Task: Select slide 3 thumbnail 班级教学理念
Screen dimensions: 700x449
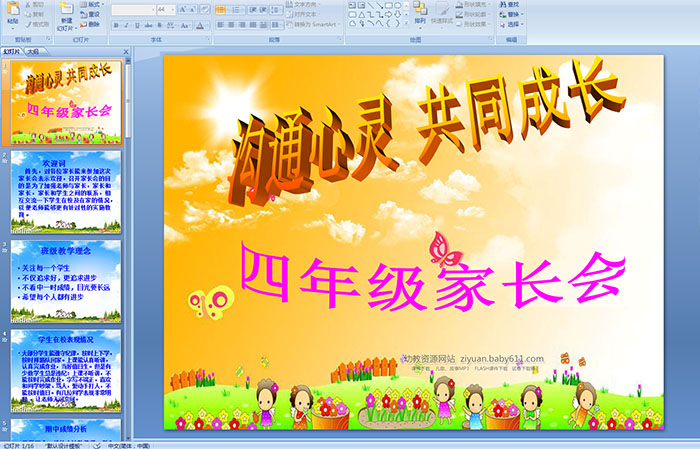Action: (x=66, y=281)
